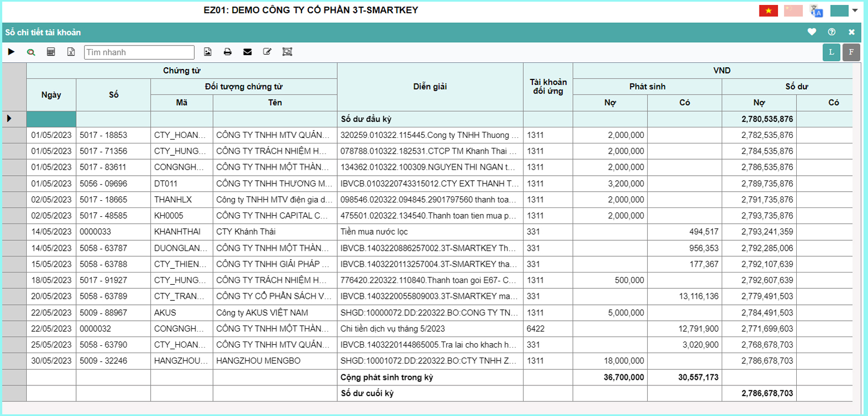Click the teal theme color swatch
This screenshot has height=416, width=868.
pos(839,11)
